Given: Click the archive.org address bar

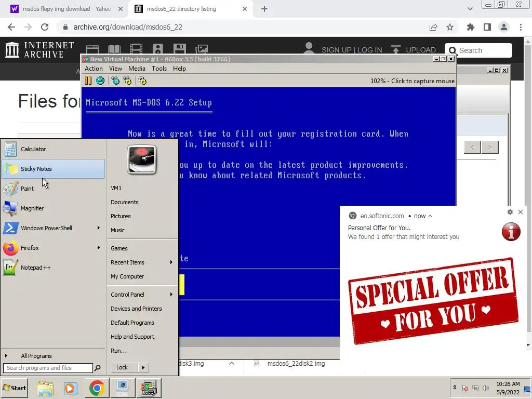Looking at the screenshot, I should coord(244,27).
